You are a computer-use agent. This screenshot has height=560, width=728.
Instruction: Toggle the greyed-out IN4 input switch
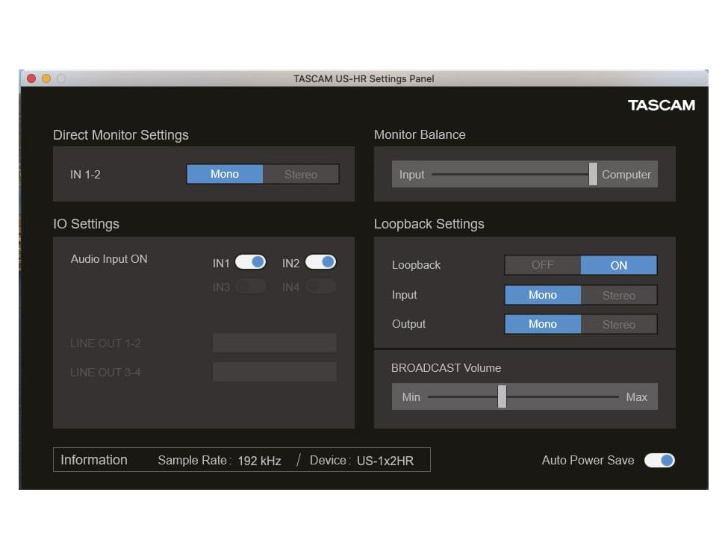tap(320, 287)
